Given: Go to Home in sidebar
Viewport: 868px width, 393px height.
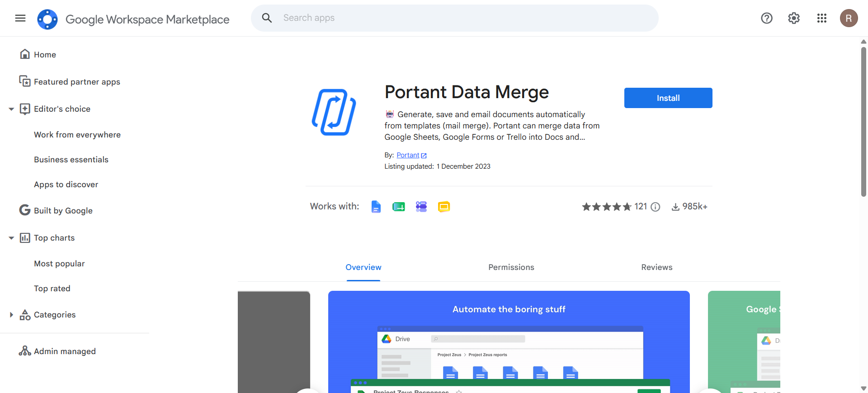Looking at the screenshot, I should pyautogui.click(x=45, y=55).
